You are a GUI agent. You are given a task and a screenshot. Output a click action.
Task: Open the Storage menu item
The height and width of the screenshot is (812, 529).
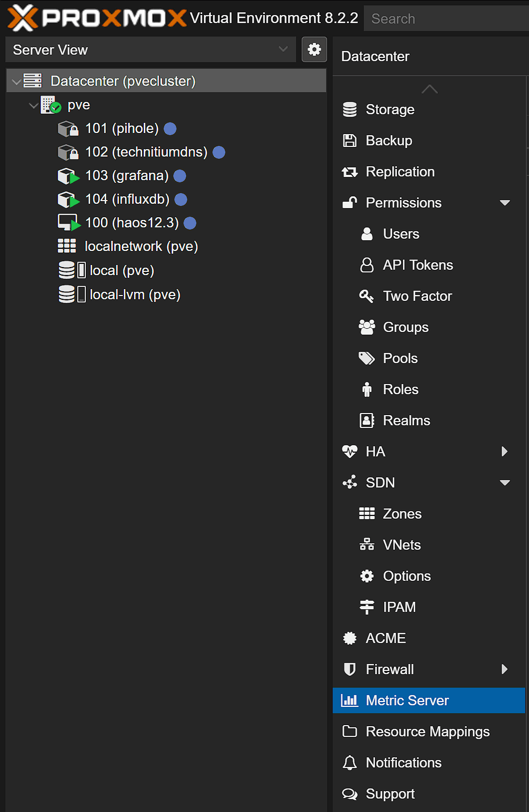pyautogui.click(x=429, y=109)
